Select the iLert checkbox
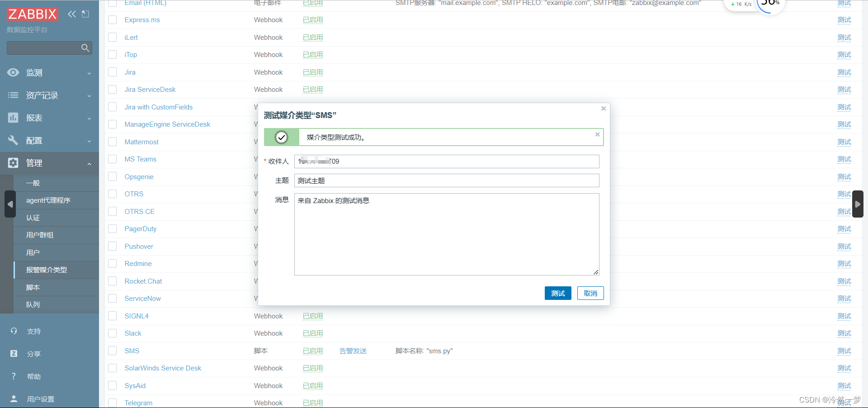 pyautogui.click(x=113, y=38)
